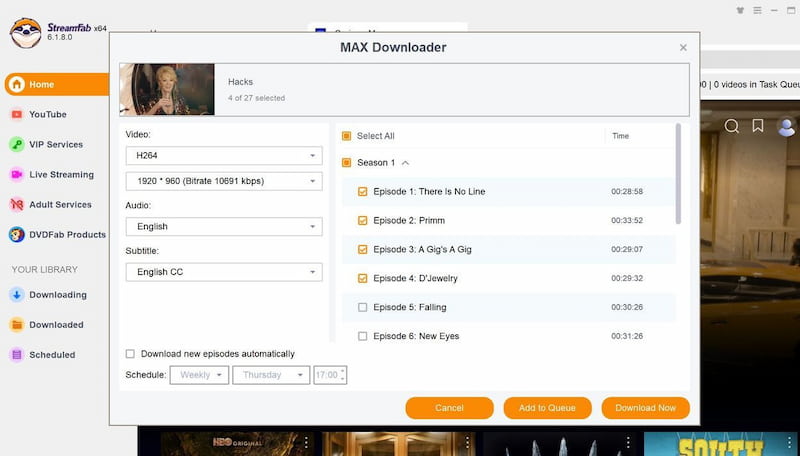This screenshot has width=800, height=456.
Task: Click the episode list vertical scrollbar
Action: (679, 175)
